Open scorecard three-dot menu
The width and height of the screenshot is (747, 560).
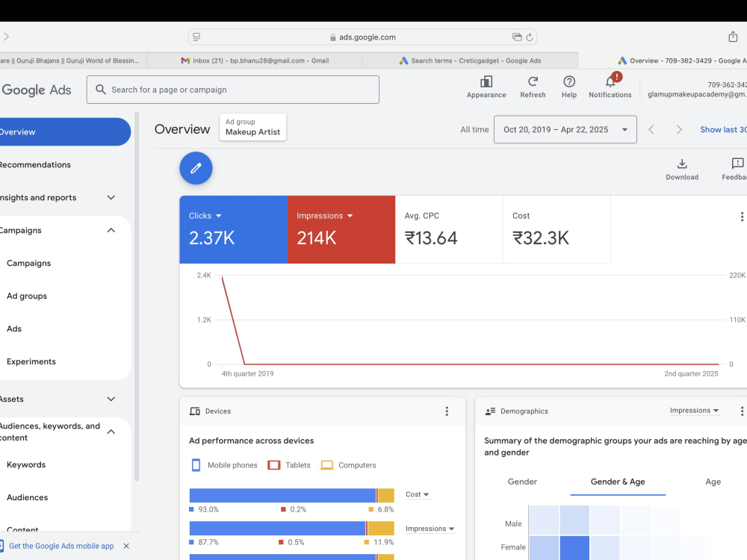click(x=741, y=217)
